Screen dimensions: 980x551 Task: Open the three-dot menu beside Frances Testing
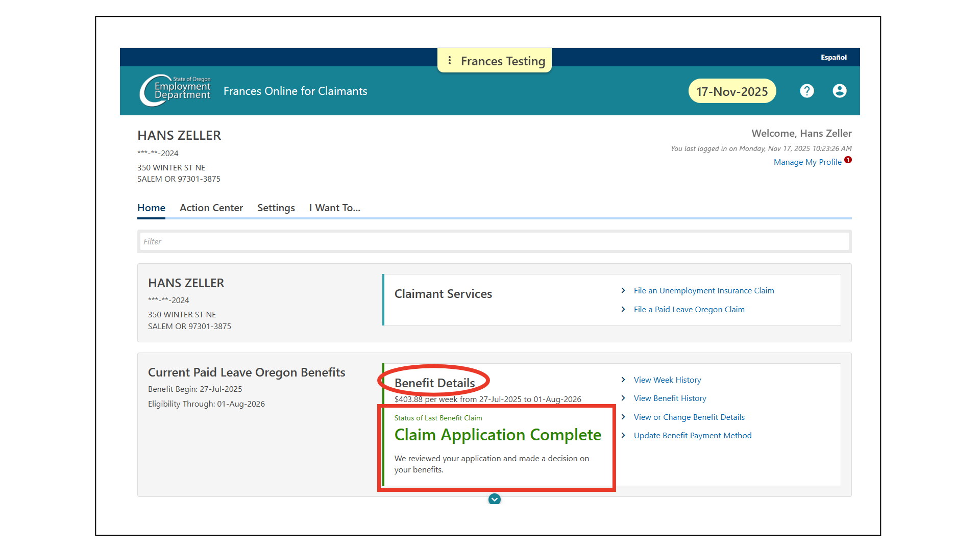coord(450,61)
